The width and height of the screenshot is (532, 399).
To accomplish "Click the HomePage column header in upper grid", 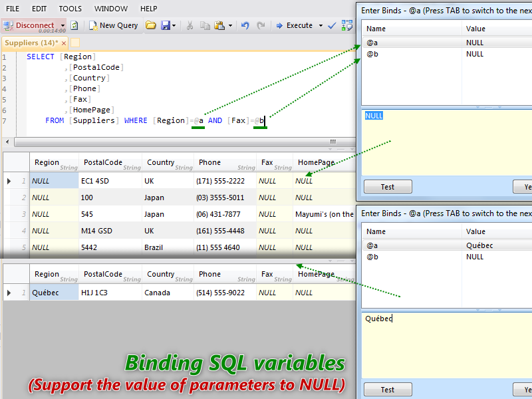I will click(324, 162).
